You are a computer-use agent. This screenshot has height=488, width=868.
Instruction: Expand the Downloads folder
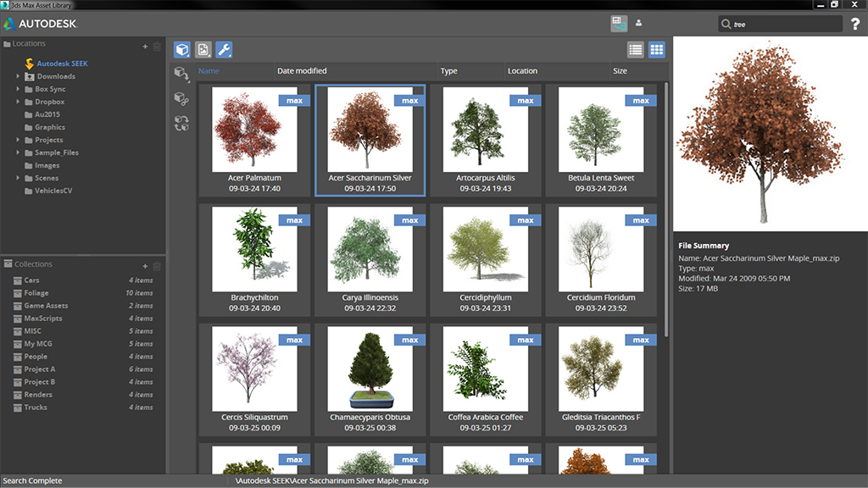tap(18, 76)
